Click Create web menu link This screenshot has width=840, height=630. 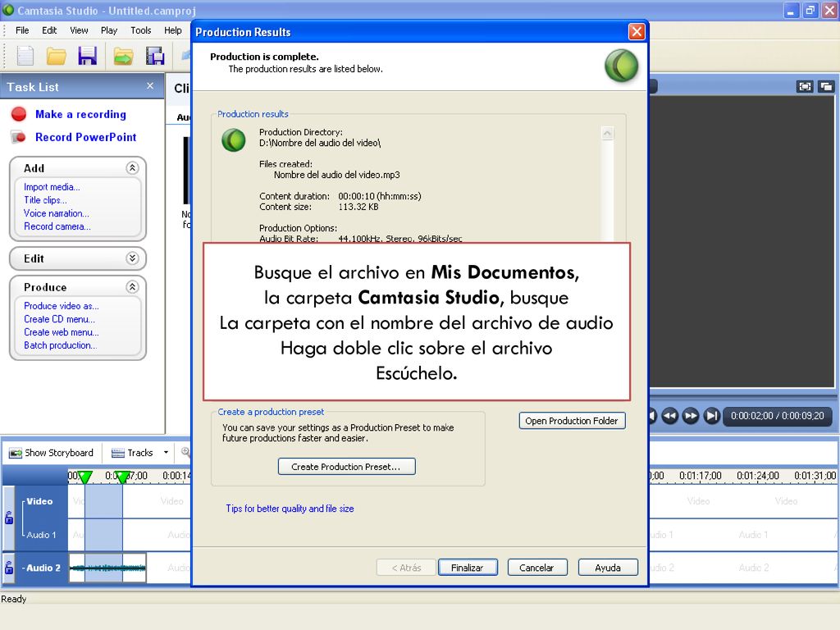tap(61, 332)
